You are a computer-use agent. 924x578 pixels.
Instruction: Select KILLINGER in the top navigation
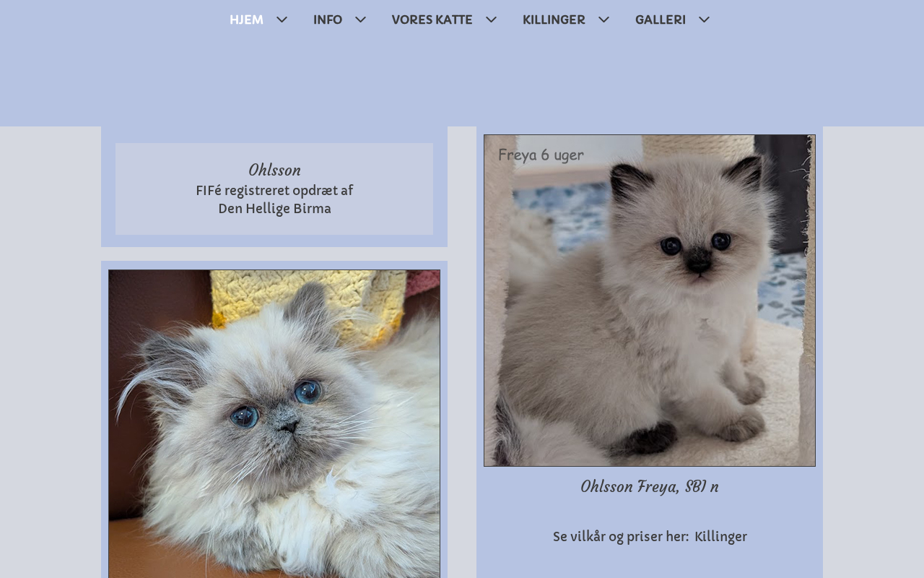tap(554, 20)
